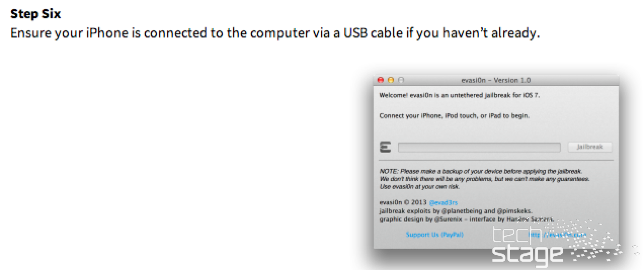The height and width of the screenshot is (270, 644).
Task: Click the greyed-out zoom window button
Action: [x=401, y=80]
